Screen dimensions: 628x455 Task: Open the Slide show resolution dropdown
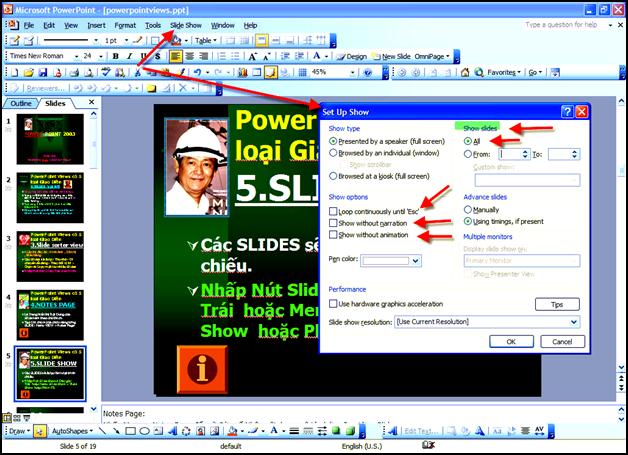tap(574, 322)
